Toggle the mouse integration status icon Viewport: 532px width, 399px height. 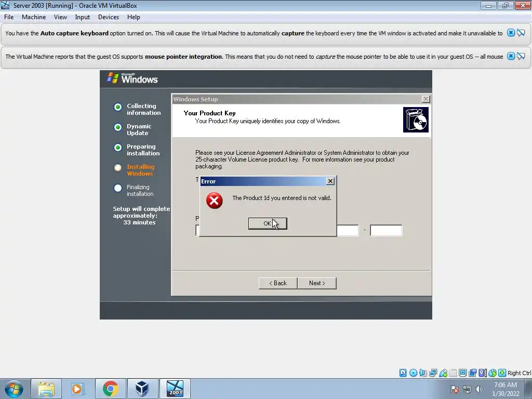(x=493, y=373)
